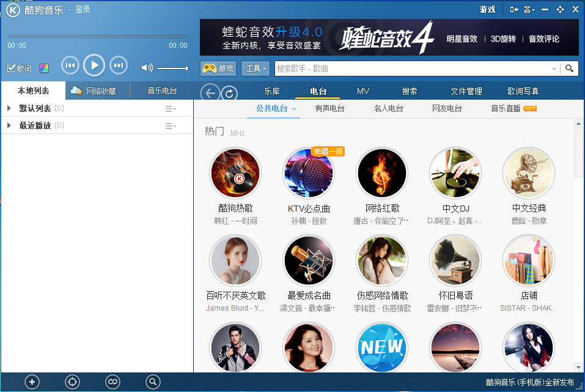Open the 中文DJ radio station thumbnail

(x=455, y=173)
